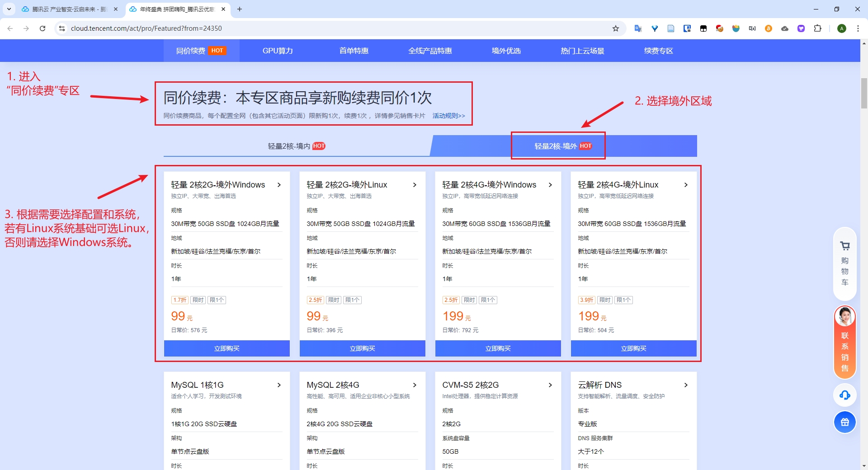
Task: Open the site info icon in the address bar
Action: [62, 28]
